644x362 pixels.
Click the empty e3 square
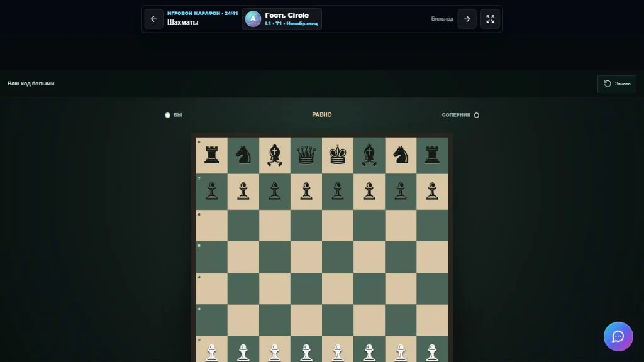pyautogui.click(x=338, y=320)
